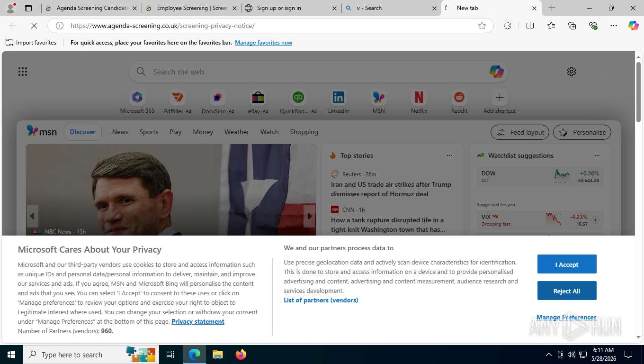Switch to Agenda Screening Candidate tab
The height and width of the screenshot is (364, 644).
(92, 8)
